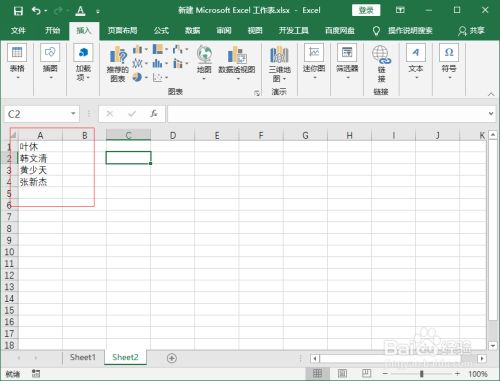Click the zoom out minus button
500x381 pixels.
[x=385, y=374]
